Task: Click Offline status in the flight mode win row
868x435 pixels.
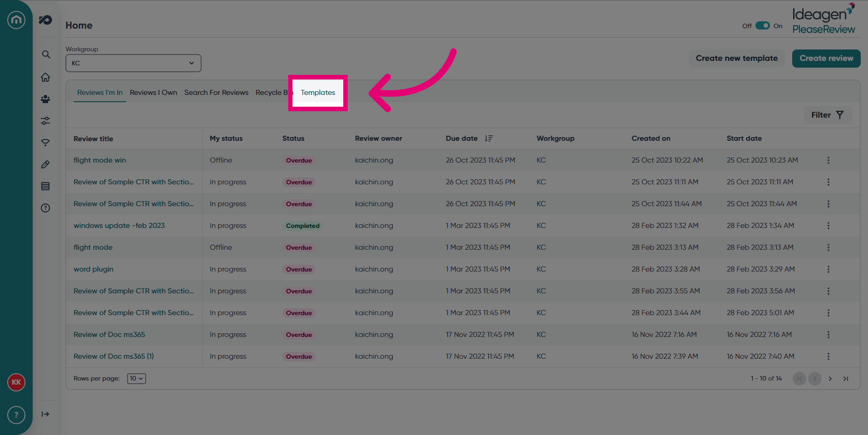Action: (x=221, y=160)
